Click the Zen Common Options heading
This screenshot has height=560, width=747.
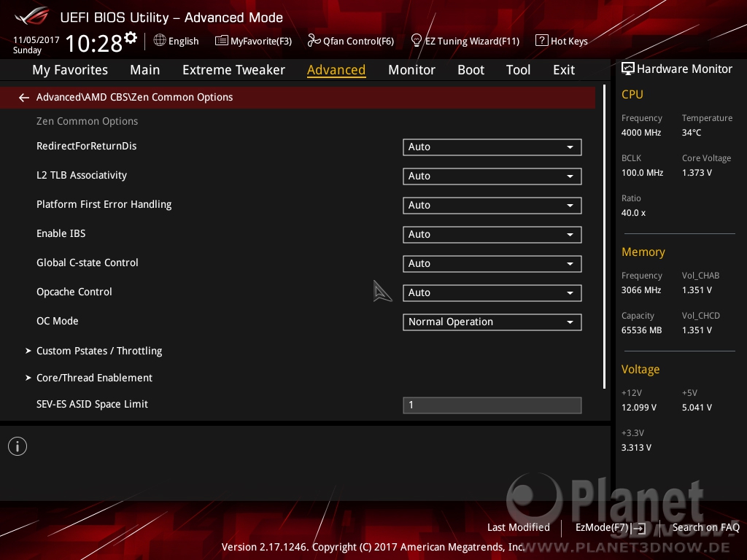coord(88,122)
